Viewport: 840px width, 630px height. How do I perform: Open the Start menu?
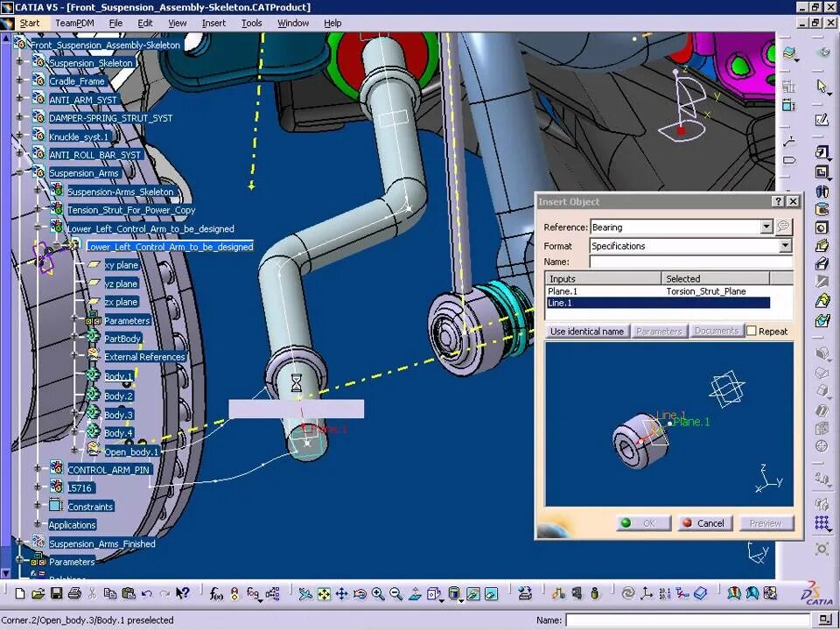click(30, 23)
